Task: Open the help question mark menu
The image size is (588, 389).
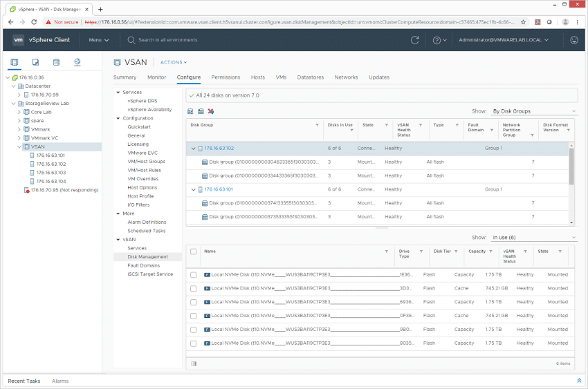Action: [x=439, y=40]
